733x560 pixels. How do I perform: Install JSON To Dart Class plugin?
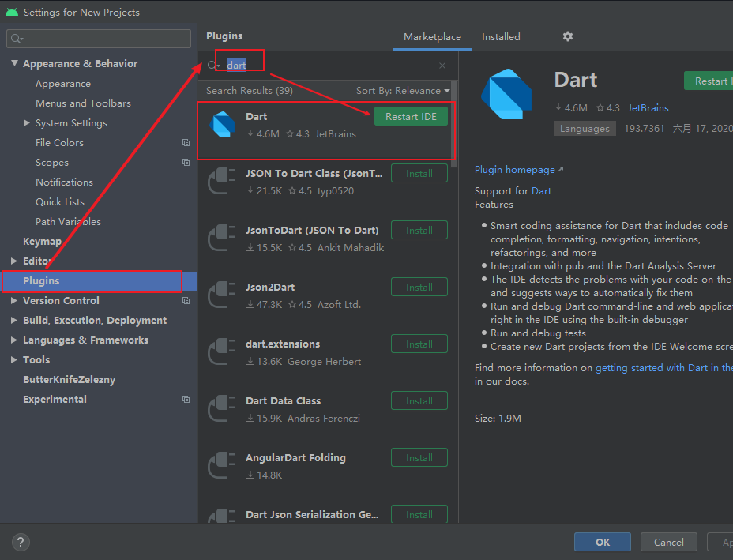(419, 174)
